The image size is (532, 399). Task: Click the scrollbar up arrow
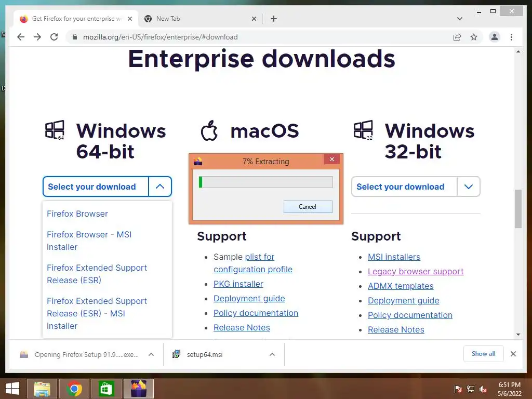point(518,51)
